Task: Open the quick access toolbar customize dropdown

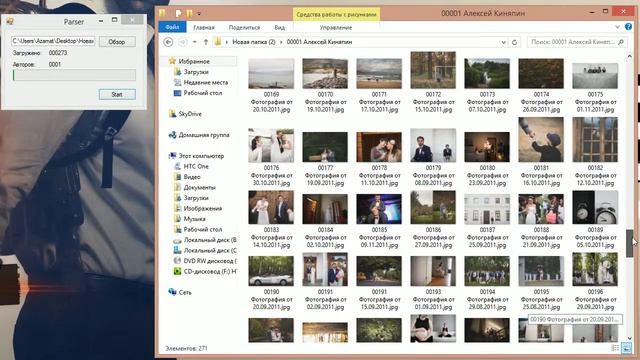Action: coord(199,13)
